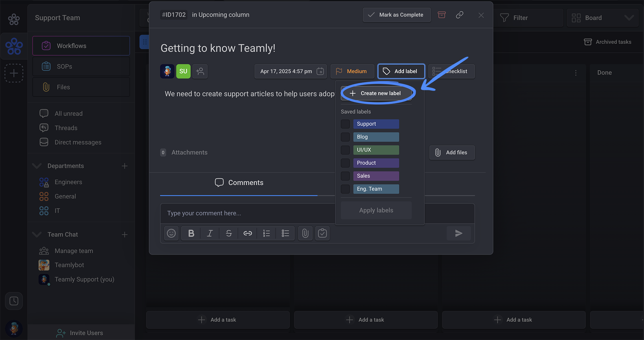Check the Support label checkbox
This screenshot has height=340, width=644.
(x=345, y=124)
